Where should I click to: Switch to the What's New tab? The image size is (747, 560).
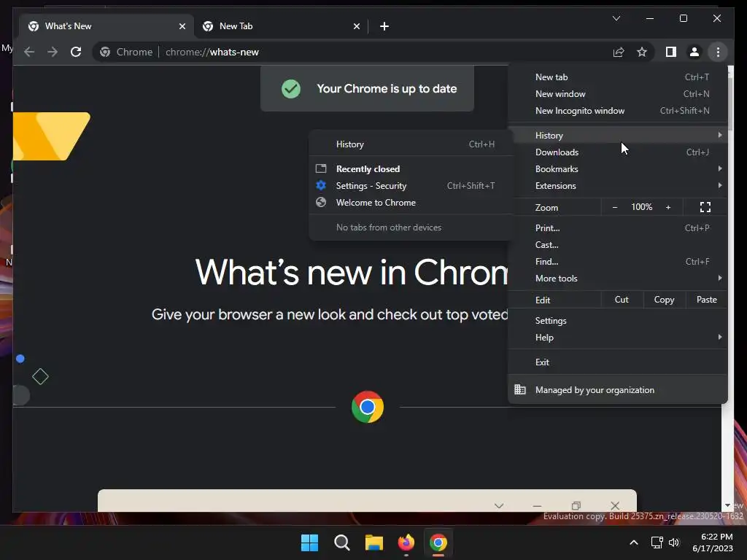pos(106,26)
